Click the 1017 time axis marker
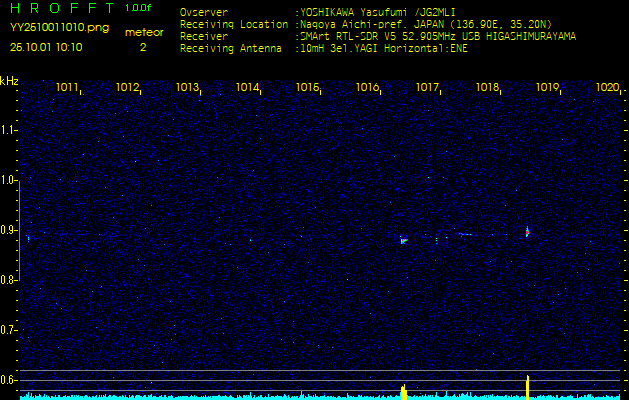This screenshot has height=400, width=629. (x=427, y=88)
